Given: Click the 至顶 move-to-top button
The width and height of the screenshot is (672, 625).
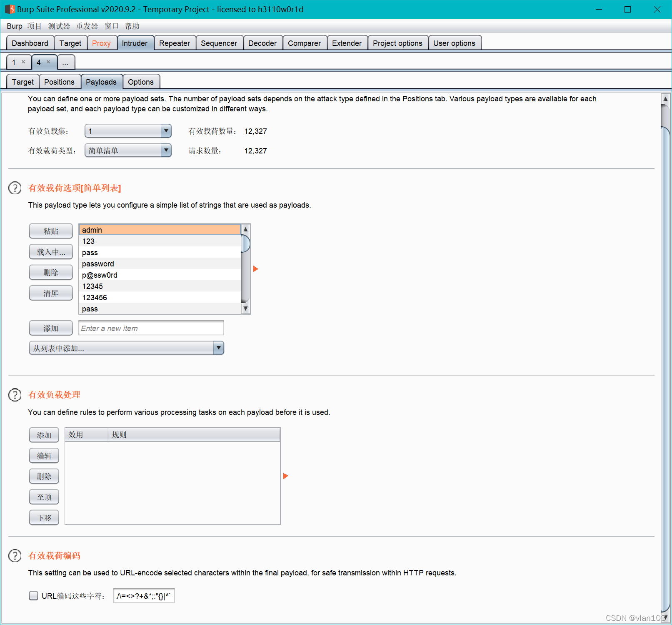Looking at the screenshot, I should pos(44,497).
